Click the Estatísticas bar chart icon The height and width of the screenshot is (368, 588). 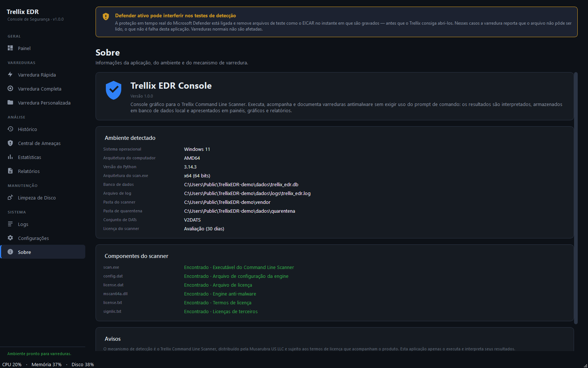(10, 157)
